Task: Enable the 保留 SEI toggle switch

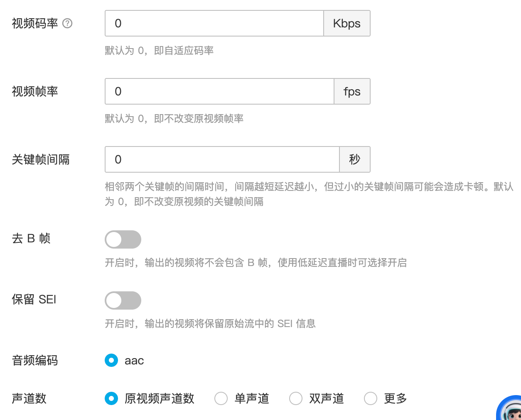Action: (x=123, y=300)
